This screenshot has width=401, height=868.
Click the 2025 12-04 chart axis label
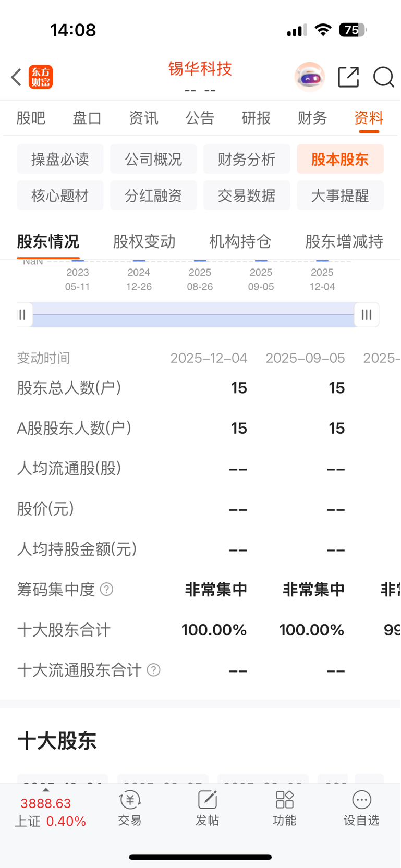click(x=322, y=279)
